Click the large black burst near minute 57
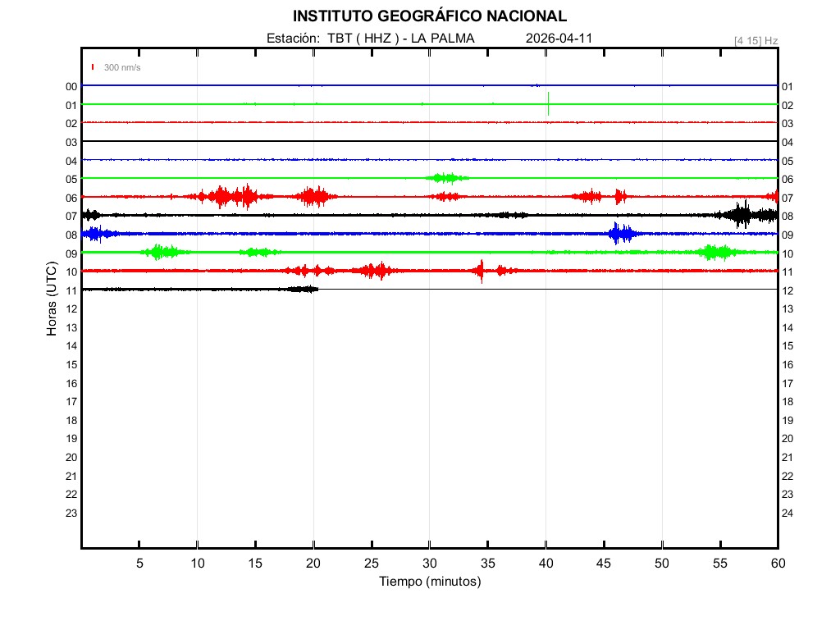Screen dimensions: 840x630 click(x=742, y=215)
